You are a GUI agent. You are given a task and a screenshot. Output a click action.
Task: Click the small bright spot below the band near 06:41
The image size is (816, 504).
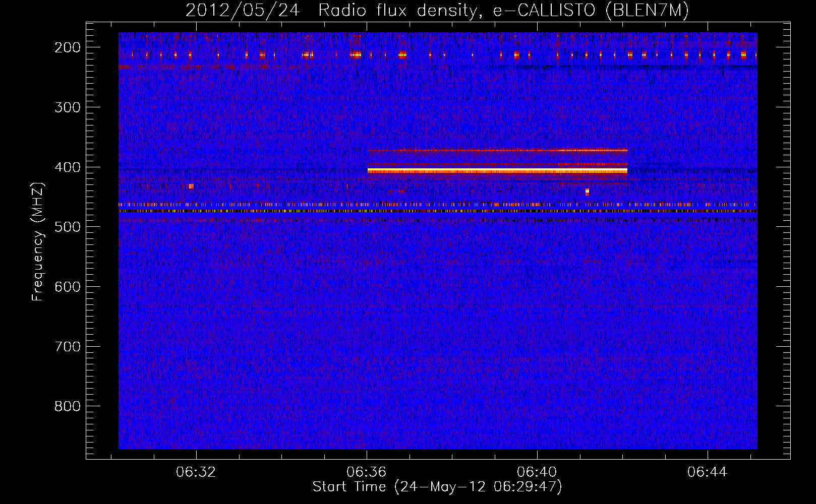(x=587, y=192)
